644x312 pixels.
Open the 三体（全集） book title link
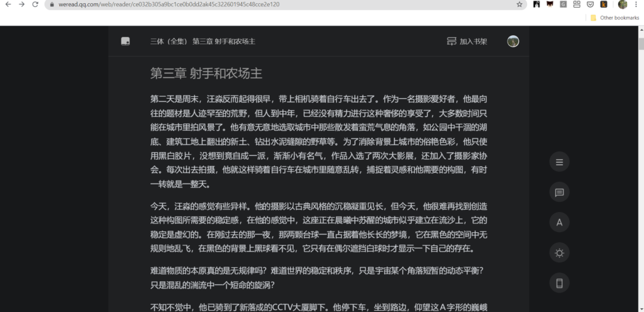(169, 42)
